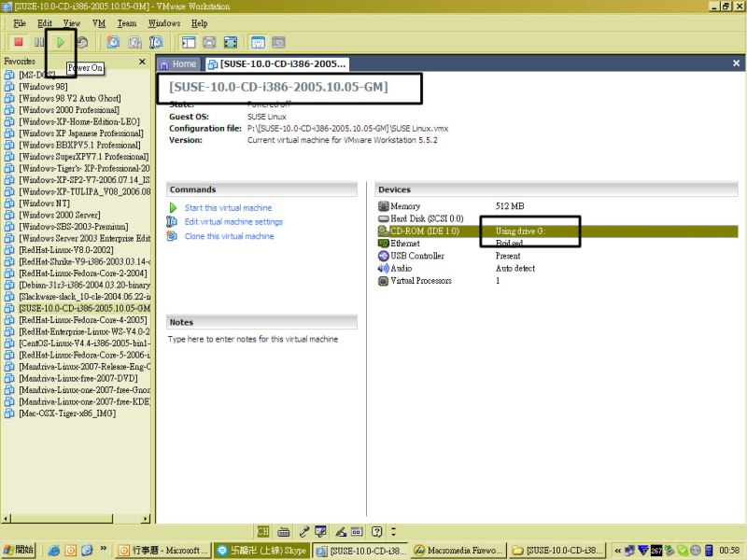
Task: Select [Windows-SBS-2003-Premium] favorite
Action: pos(74,227)
